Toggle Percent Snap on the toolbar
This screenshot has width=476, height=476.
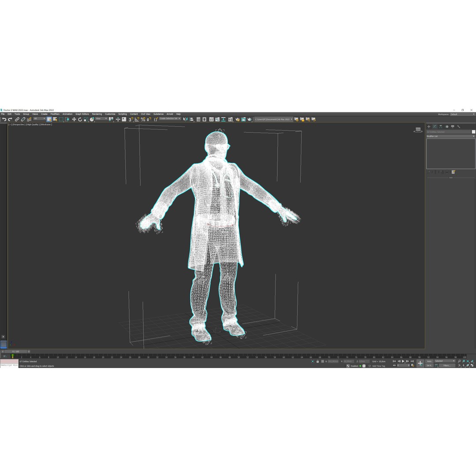pos(143,119)
